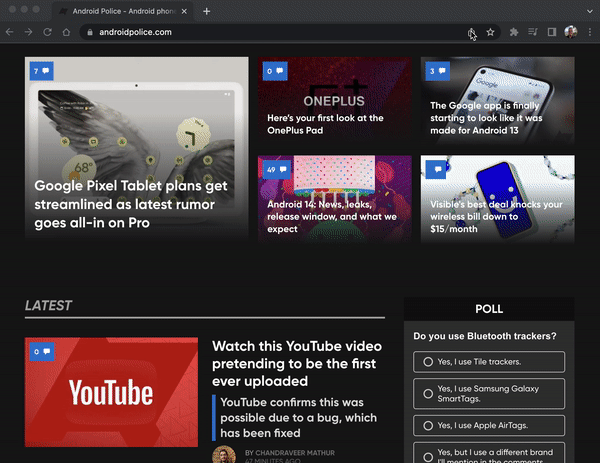Screen dimensions: 600x463
Task: Open the Extensions puzzle icon
Action: [514, 32]
